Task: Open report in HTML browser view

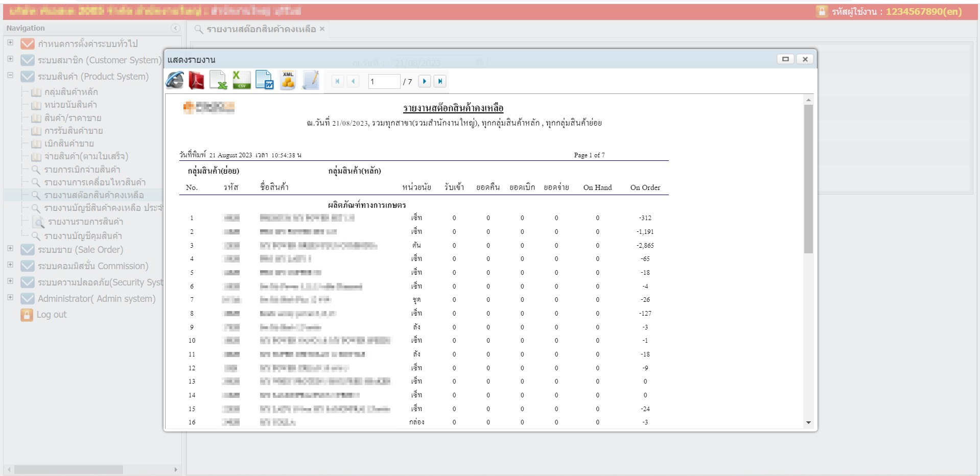Action: [x=175, y=81]
